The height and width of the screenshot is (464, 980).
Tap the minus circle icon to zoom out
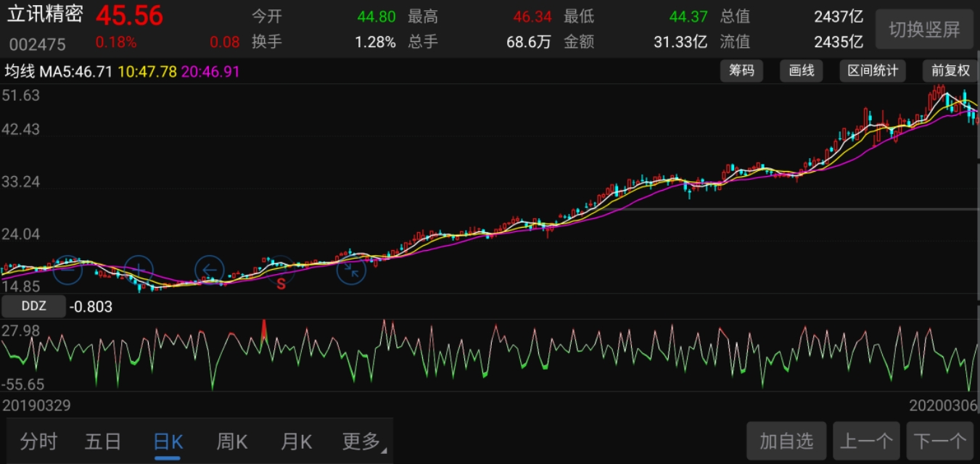click(68, 269)
